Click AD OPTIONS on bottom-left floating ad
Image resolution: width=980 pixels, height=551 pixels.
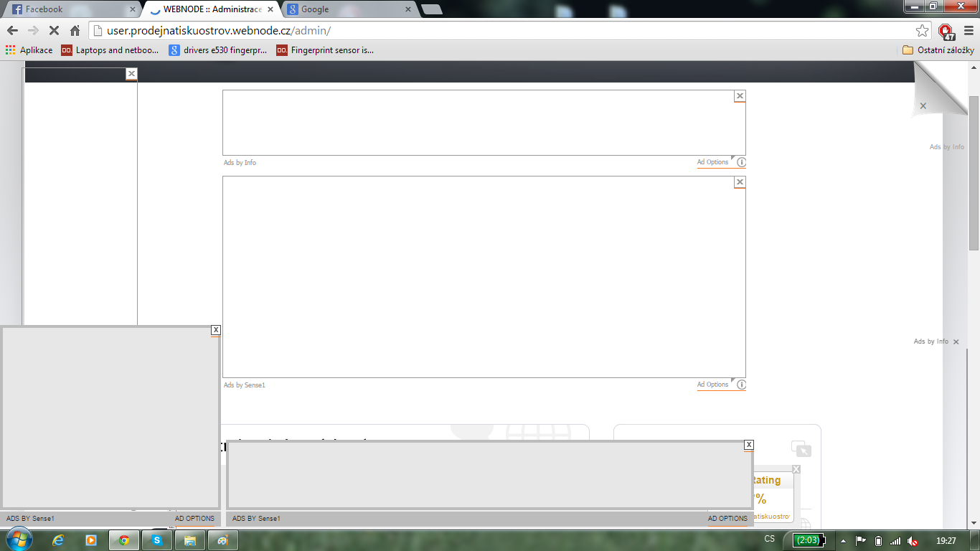pyautogui.click(x=194, y=519)
